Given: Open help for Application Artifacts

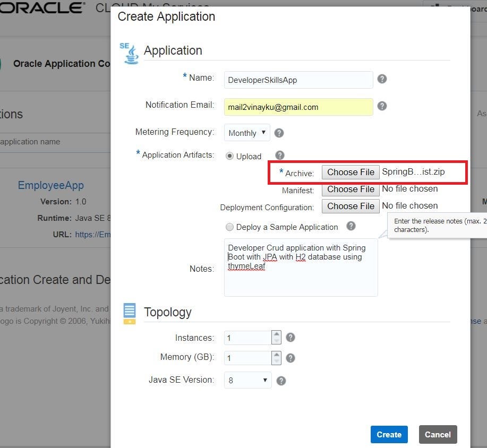Looking at the screenshot, I should tap(279, 156).
